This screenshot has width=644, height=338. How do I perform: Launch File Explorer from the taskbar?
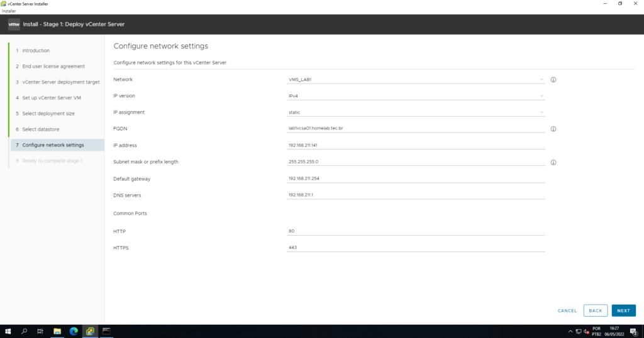[57, 331]
